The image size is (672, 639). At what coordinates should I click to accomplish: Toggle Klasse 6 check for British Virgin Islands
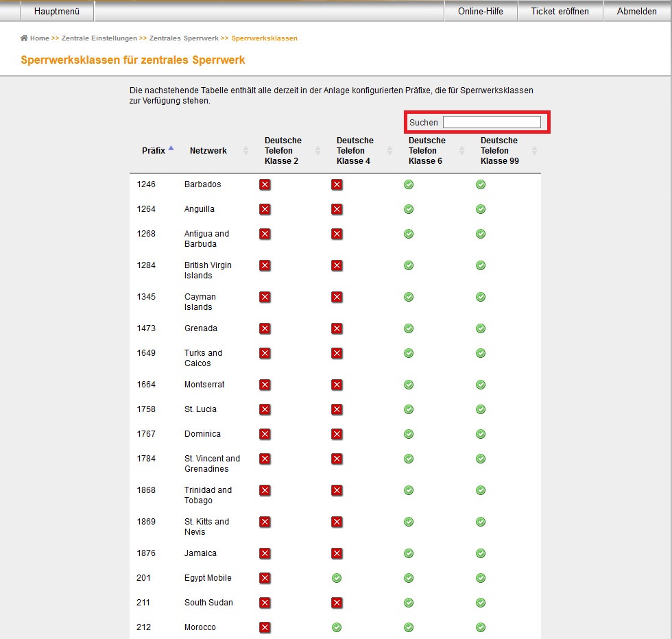(x=409, y=266)
